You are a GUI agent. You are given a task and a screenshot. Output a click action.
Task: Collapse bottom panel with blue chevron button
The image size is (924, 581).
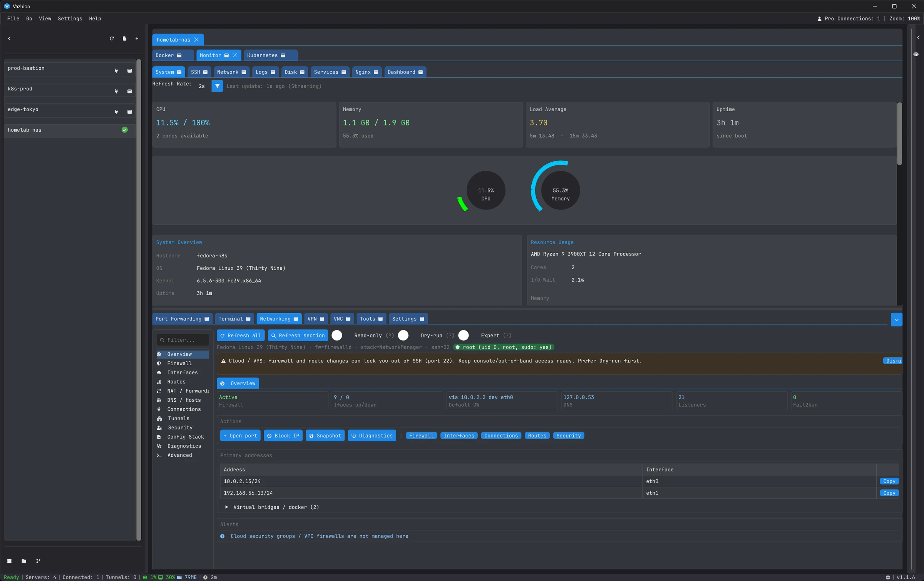point(896,320)
